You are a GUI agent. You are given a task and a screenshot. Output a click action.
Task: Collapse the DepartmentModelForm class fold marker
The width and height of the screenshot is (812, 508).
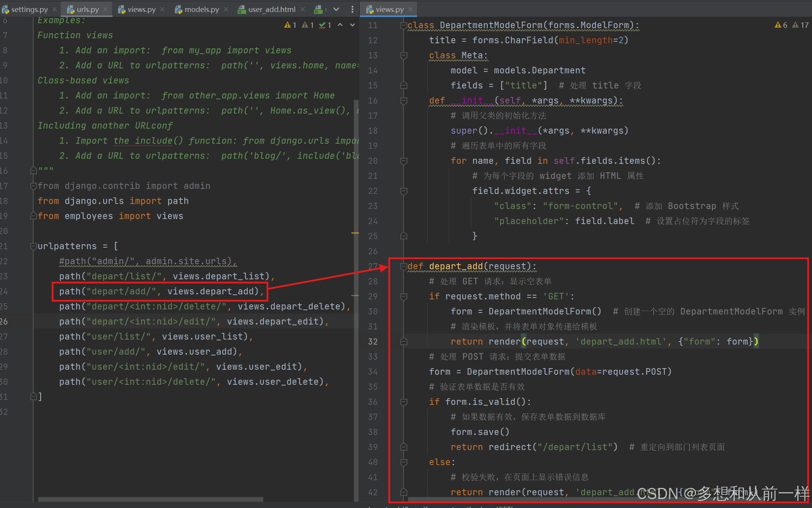point(404,25)
